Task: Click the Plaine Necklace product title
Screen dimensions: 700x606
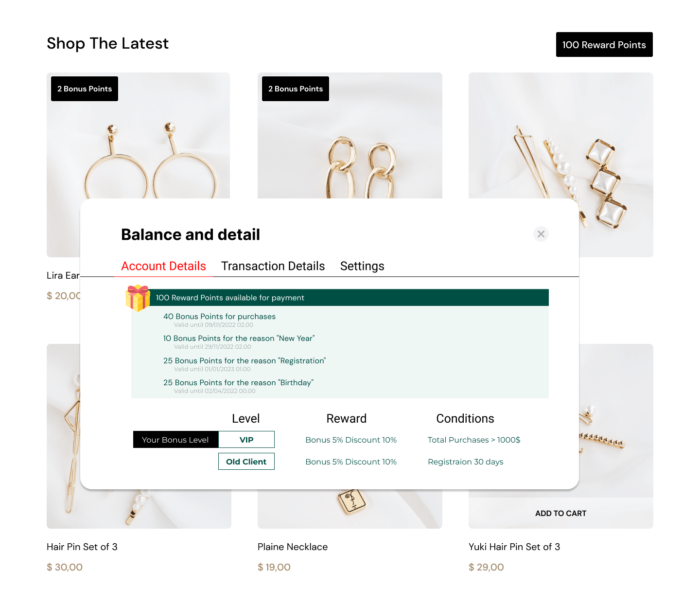Action: pyautogui.click(x=293, y=547)
